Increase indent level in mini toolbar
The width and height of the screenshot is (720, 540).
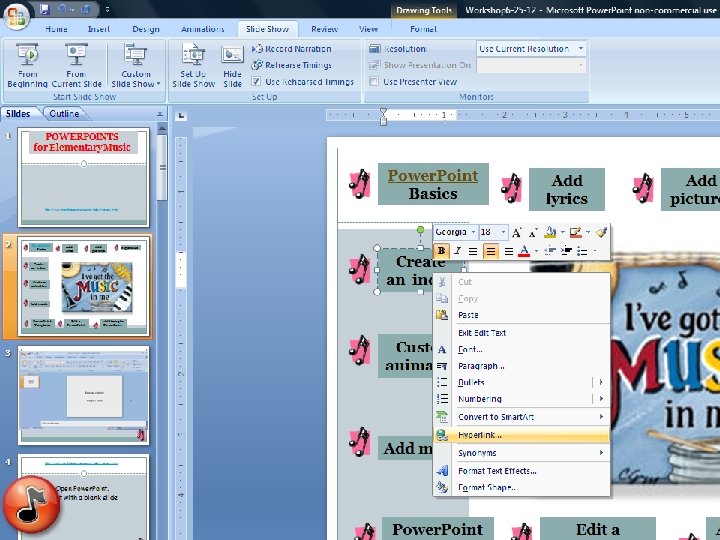coord(566,251)
